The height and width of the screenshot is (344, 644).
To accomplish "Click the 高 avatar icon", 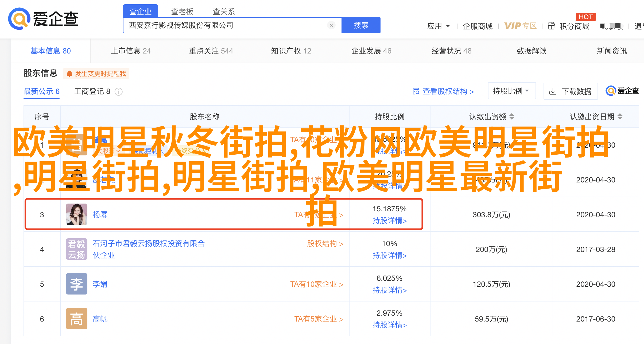I will pyautogui.click(x=77, y=319).
